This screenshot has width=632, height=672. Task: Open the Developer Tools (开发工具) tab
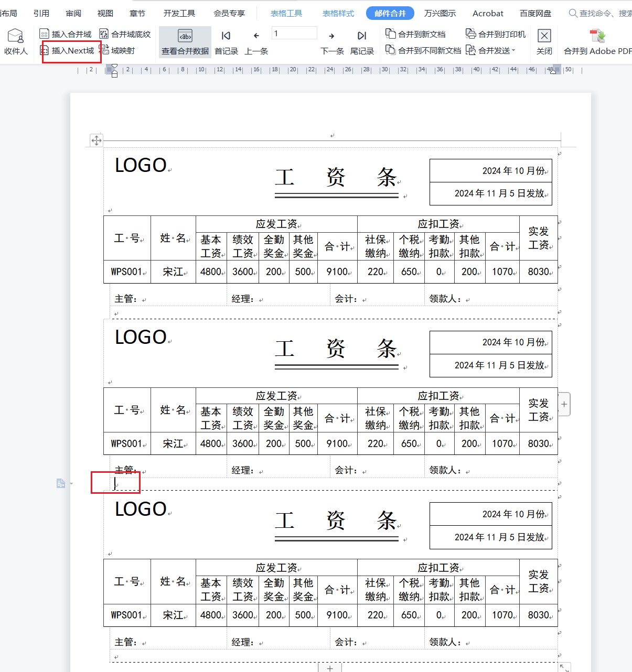pos(179,14)
